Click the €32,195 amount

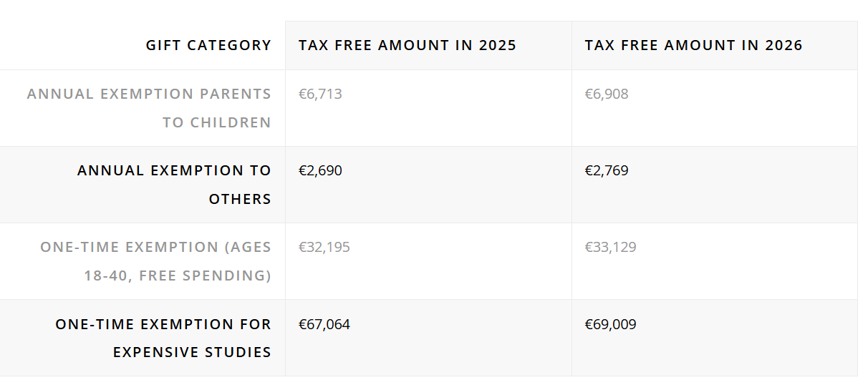point(324,247)
